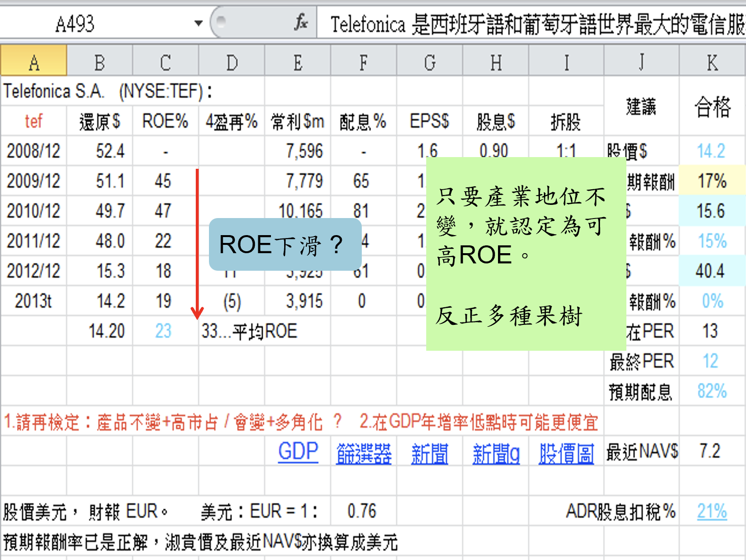Click the ROE value 47 for 2010/12
Image resolution: width=746 pixels, height=560 pixels.
[x=163, y=211]
